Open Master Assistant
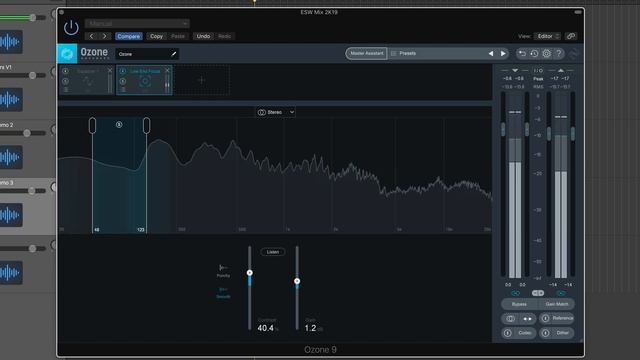Viewport: 640px width, 360px height. click(x=366, y=53)
